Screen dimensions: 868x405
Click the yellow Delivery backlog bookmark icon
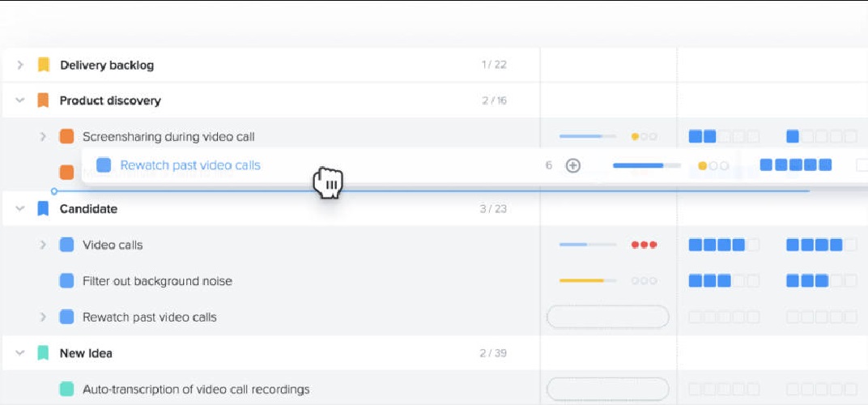click(x=44, y=65)
